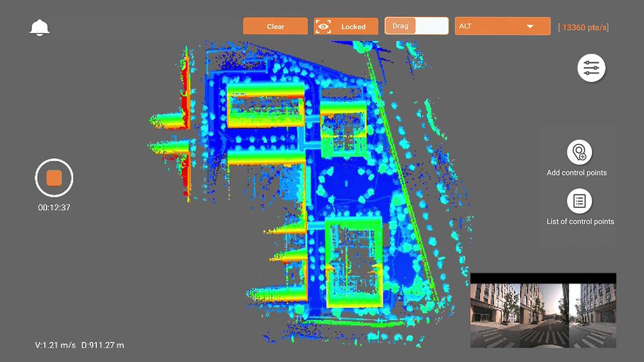Select the Drag mode label
This screenshot has height=362, width=644.
[401, 25]
